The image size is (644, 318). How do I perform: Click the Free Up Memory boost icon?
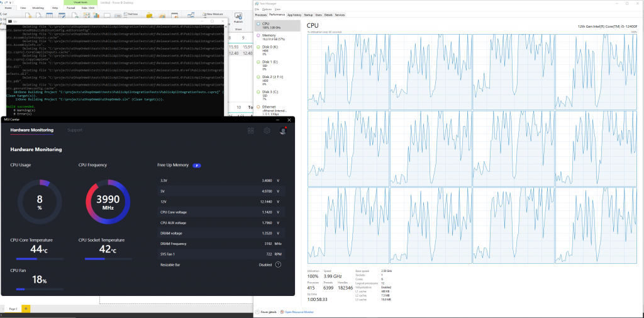pyautogui.click(x=196, y=165)
